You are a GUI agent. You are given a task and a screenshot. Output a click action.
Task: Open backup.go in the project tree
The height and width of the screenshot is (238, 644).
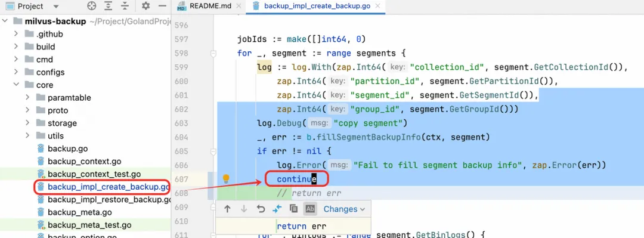(67, 149)
